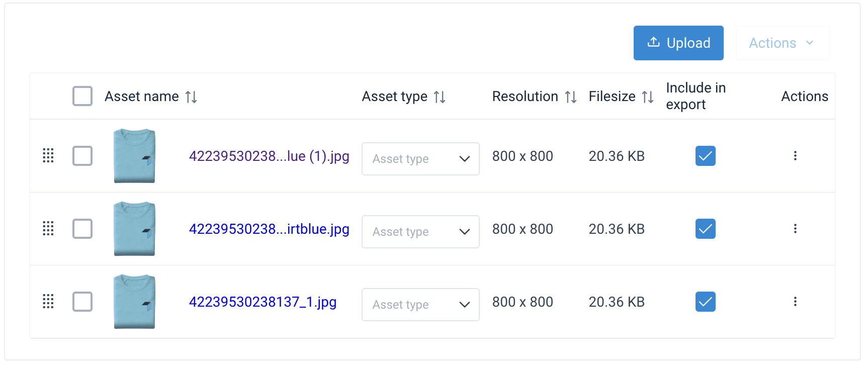Open three-dot menu for 42239530238137_1.jpg
868x368 pixels.
(x=795, y=302)
